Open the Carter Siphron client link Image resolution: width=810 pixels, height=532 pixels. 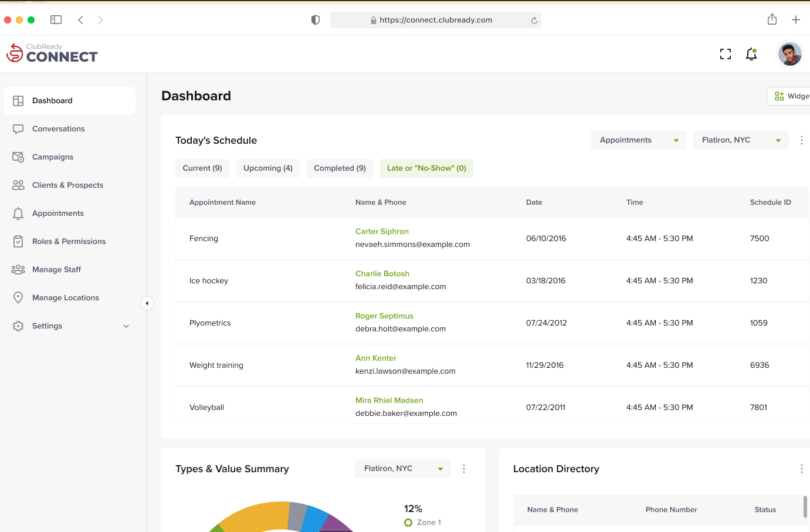coord(382,232)
